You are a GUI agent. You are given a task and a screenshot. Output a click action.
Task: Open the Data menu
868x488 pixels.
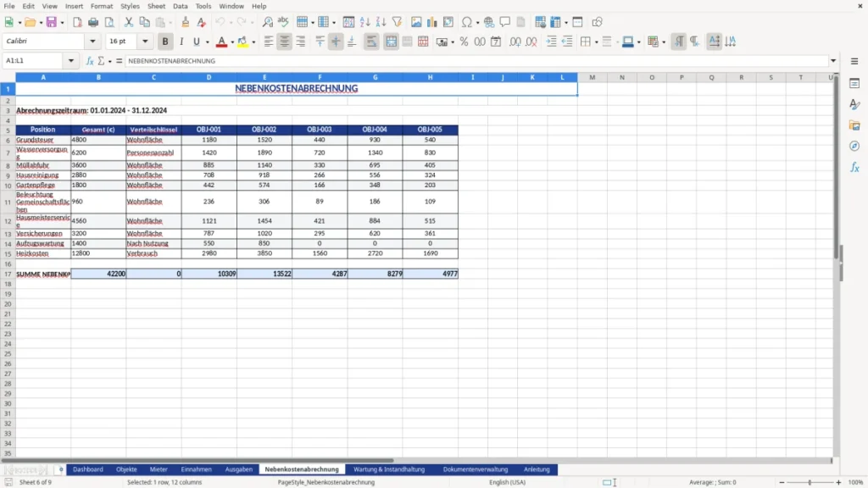[x=180, y=6]
